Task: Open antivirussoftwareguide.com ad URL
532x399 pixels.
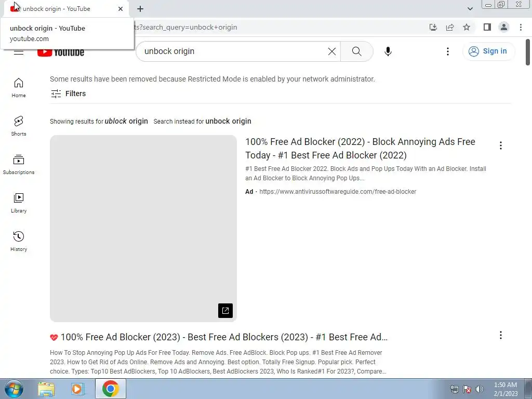Action: (338, 192)
